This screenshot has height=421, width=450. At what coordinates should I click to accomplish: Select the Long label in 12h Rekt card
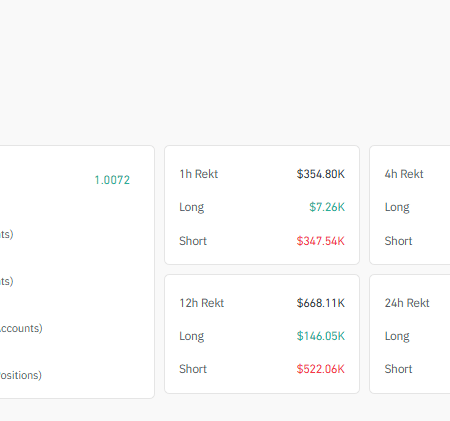[x=192, y=336]
